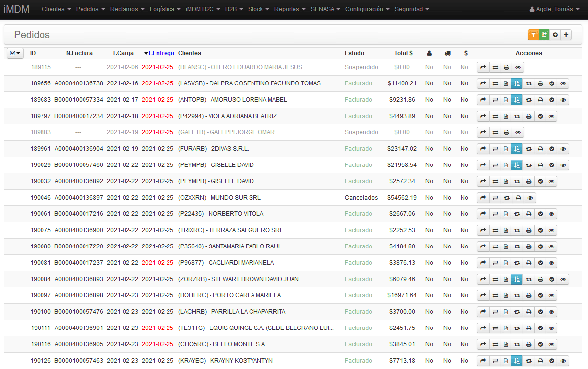Screen dimensions: 588x369
Task: View order 189883 with eye icon
Action: [518, 132]
